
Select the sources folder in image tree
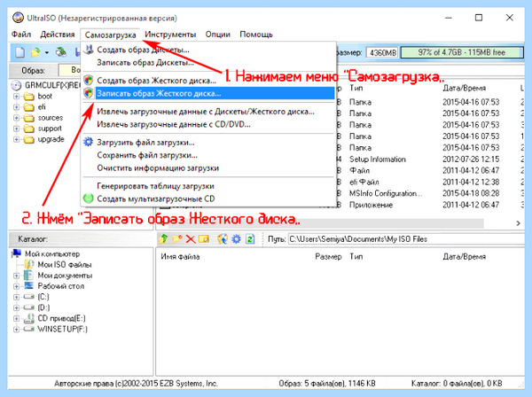click(x=51, y=118)
